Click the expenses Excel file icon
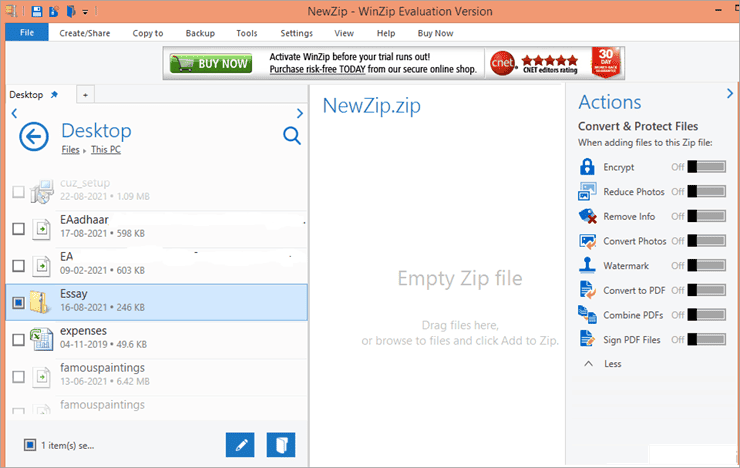Image resolution: width=740 pixels, height=468 pixels. tap(42, 339)
